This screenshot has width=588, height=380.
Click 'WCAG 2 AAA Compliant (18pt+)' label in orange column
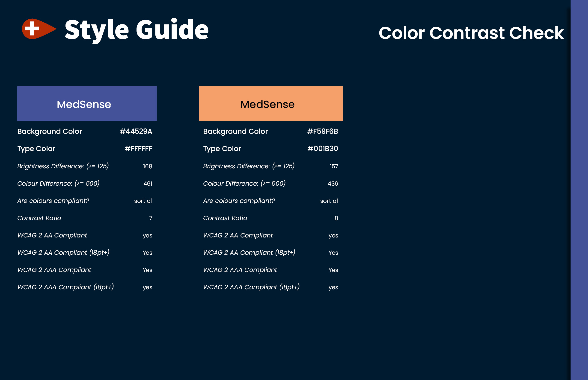[251, 287]
